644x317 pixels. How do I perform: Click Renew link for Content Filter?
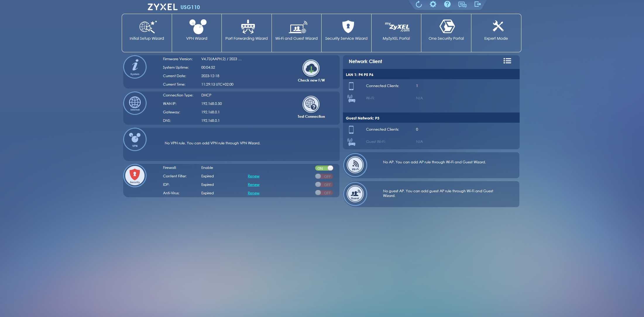tap(253, 176)
